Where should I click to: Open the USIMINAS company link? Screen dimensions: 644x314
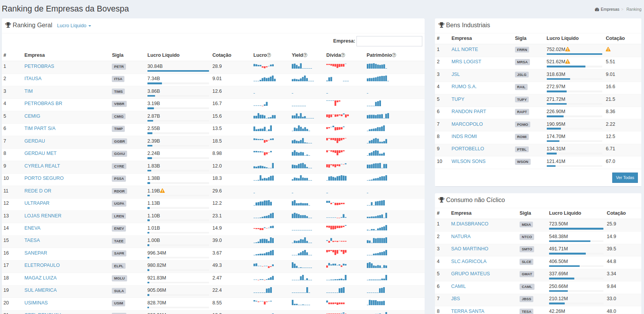pyautogui.click(x=36, y=303)
